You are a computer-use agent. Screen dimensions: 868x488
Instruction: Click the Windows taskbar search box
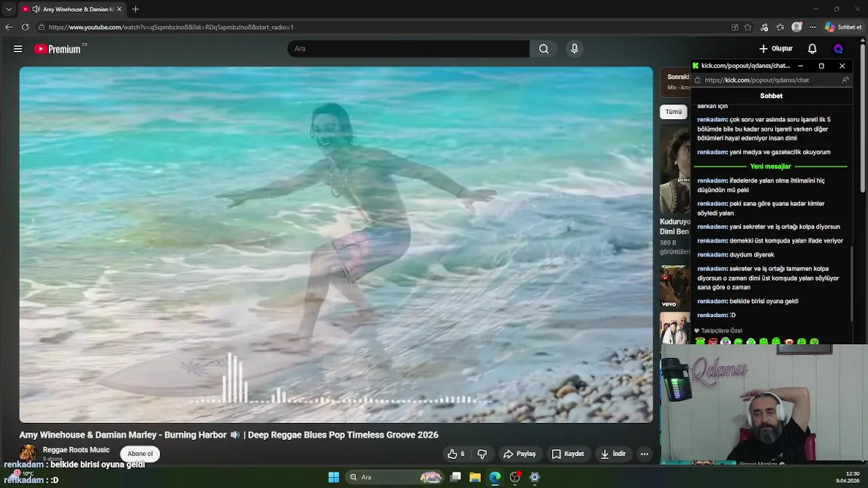[x=395, y=477]
